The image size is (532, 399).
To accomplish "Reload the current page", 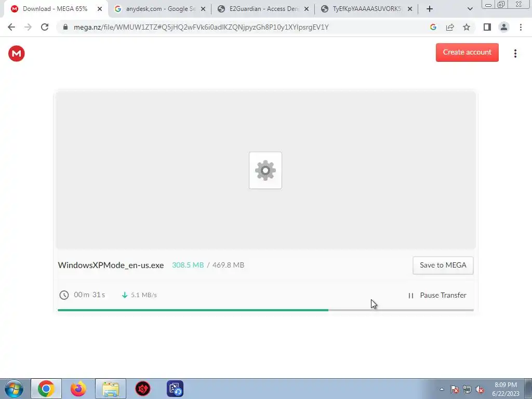I will pyautogui.click(x=45, y=27).
